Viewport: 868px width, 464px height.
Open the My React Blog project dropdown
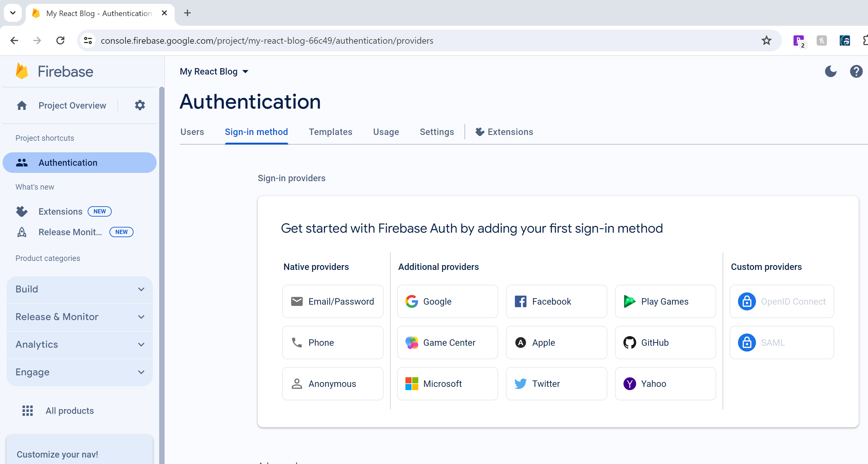(214, 71)
